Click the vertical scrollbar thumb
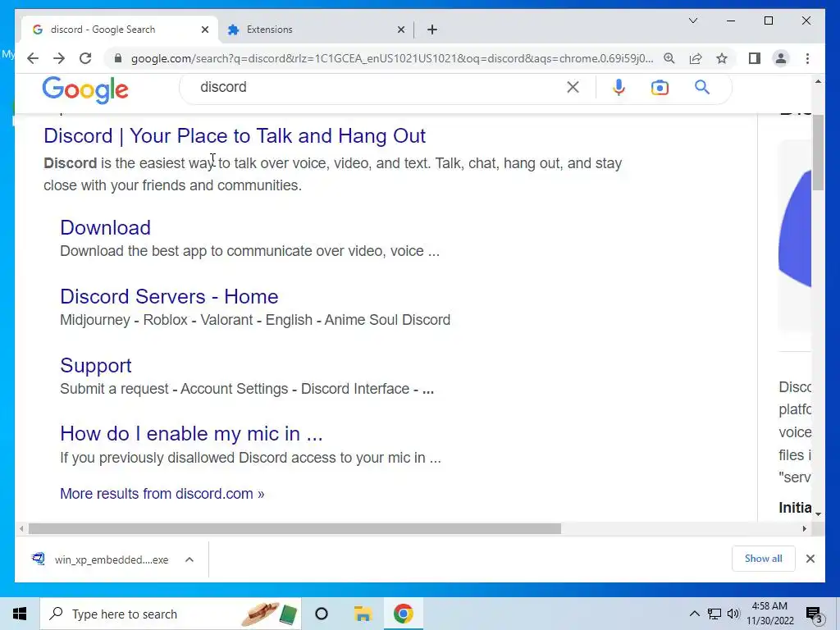This screenshot has width=840, height=630. (818, 152)
